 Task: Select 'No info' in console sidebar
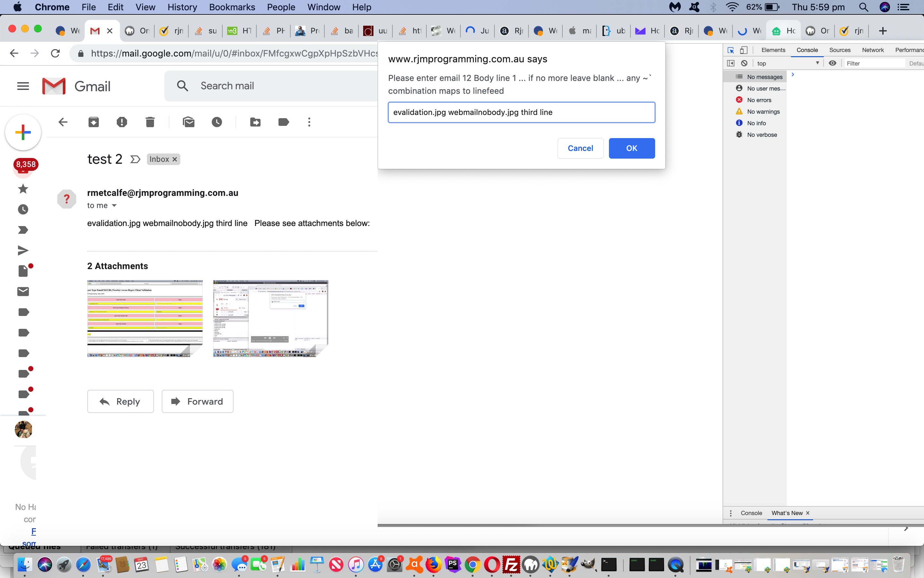(x=755, y=123)
